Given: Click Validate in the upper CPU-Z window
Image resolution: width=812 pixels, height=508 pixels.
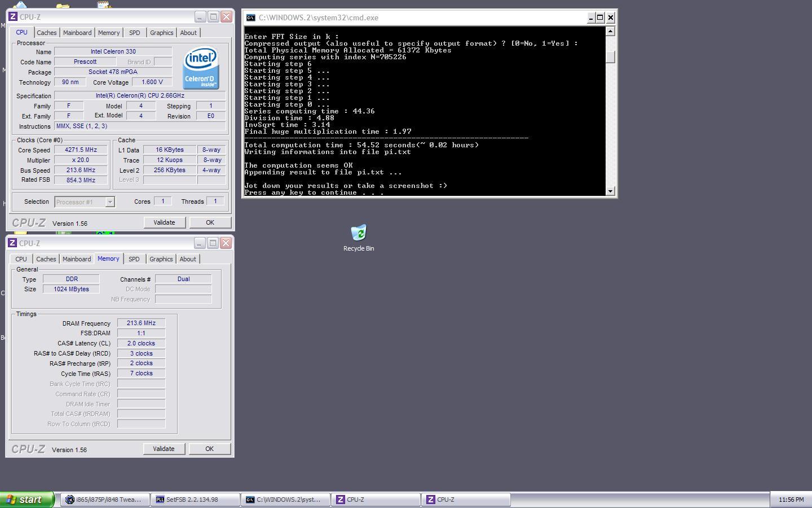Looking at the screenshot, I should point(164,222).
